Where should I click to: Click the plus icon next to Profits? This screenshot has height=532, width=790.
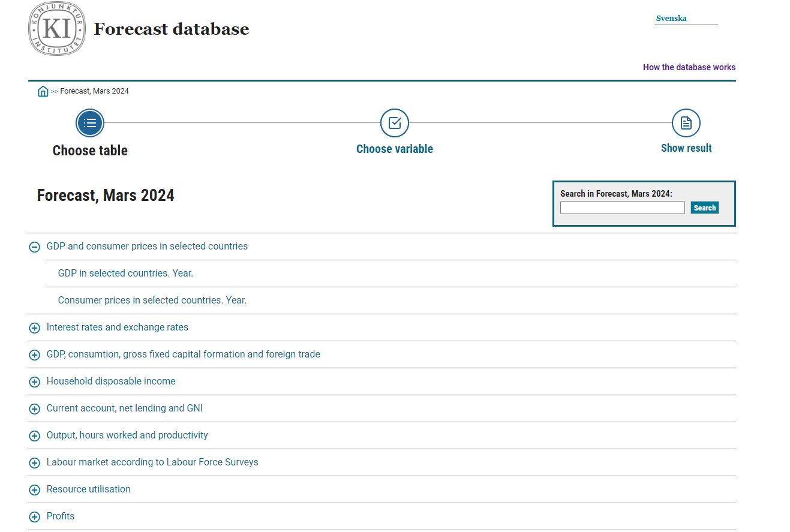(x=34, y=516)
